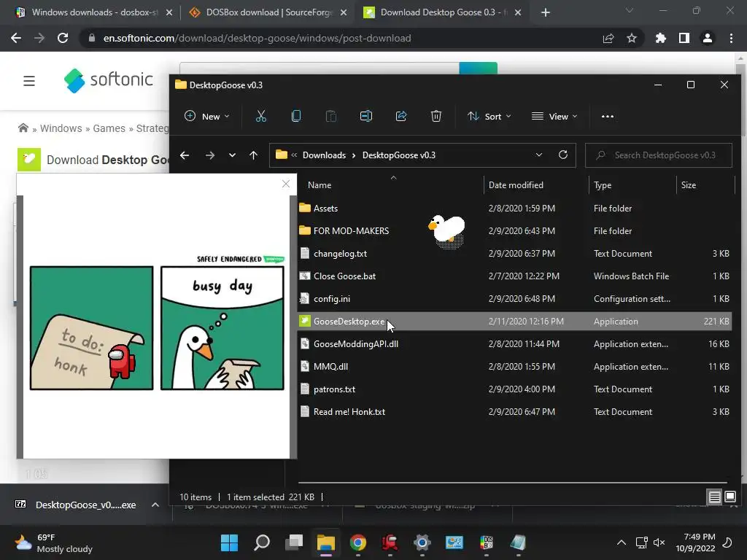Open Softonic hamburger menu
Screen dimensions: 747x560
pyautogui.click(x=29, y=80)
